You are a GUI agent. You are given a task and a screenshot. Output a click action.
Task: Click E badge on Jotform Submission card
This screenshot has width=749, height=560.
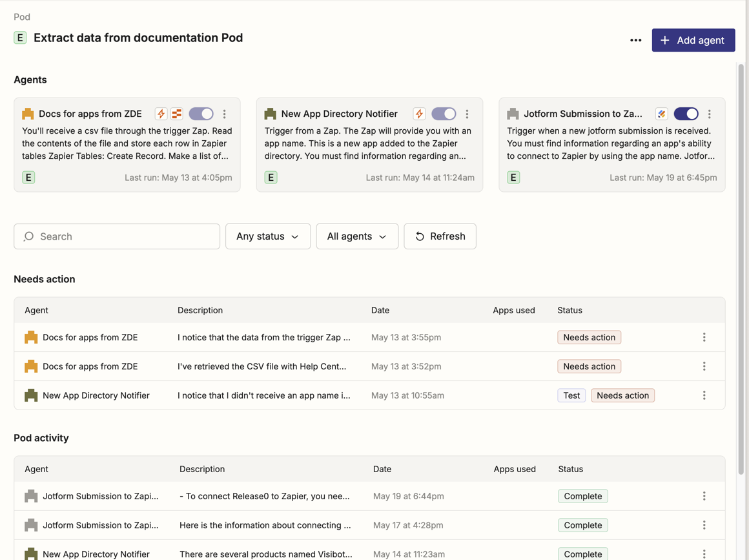pos(513,178)
